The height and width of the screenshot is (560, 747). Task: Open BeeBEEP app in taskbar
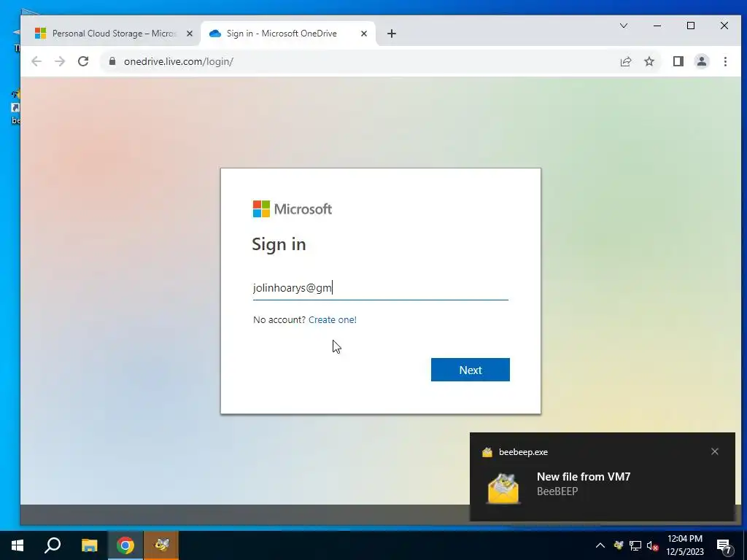[x=161, y=545]
